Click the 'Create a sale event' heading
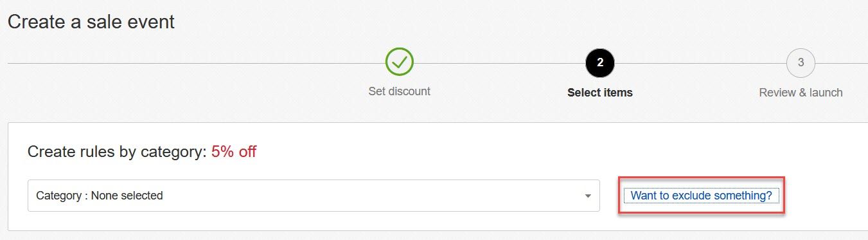868x240 pixels. [x=91, y=22]
